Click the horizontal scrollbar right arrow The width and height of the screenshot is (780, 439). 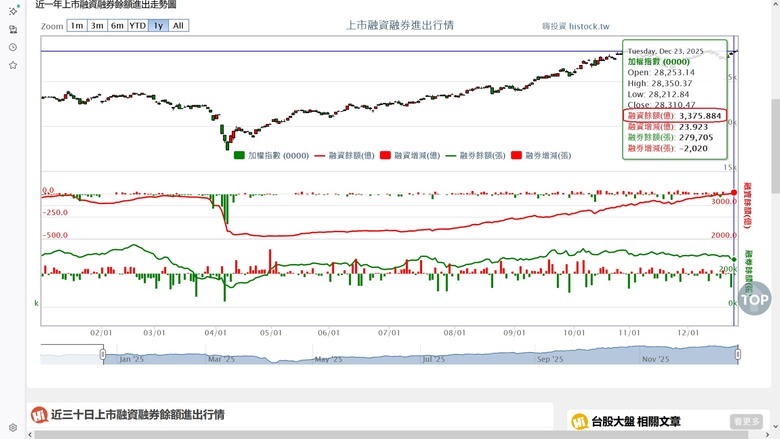767,435
